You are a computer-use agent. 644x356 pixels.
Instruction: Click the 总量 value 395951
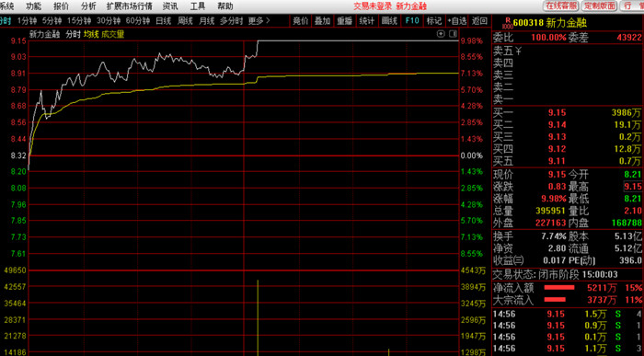[x=551, y=211]
